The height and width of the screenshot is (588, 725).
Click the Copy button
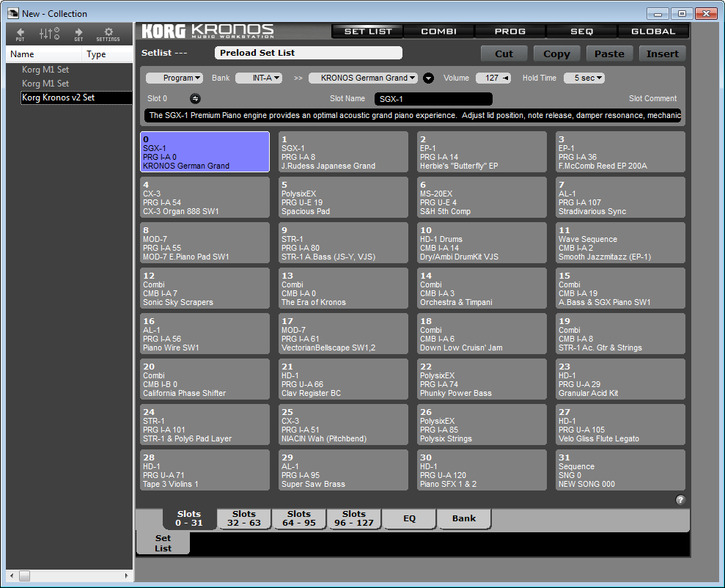pos(556,54)
